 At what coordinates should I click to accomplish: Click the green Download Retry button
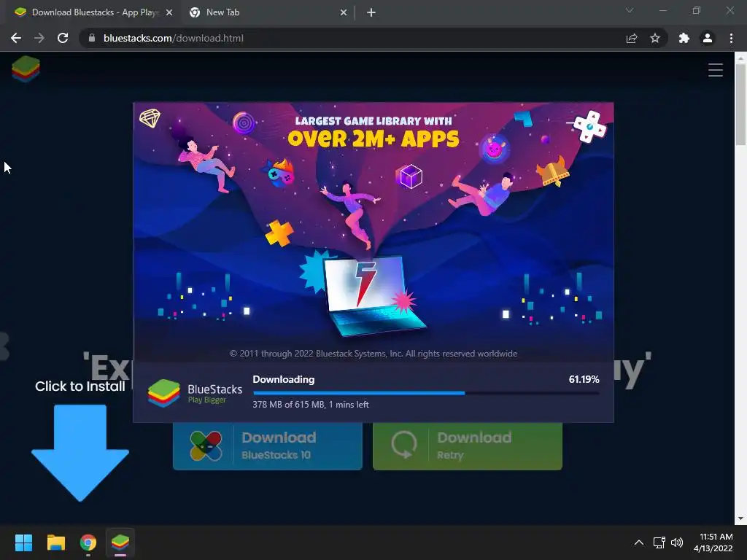click(468, 446)
